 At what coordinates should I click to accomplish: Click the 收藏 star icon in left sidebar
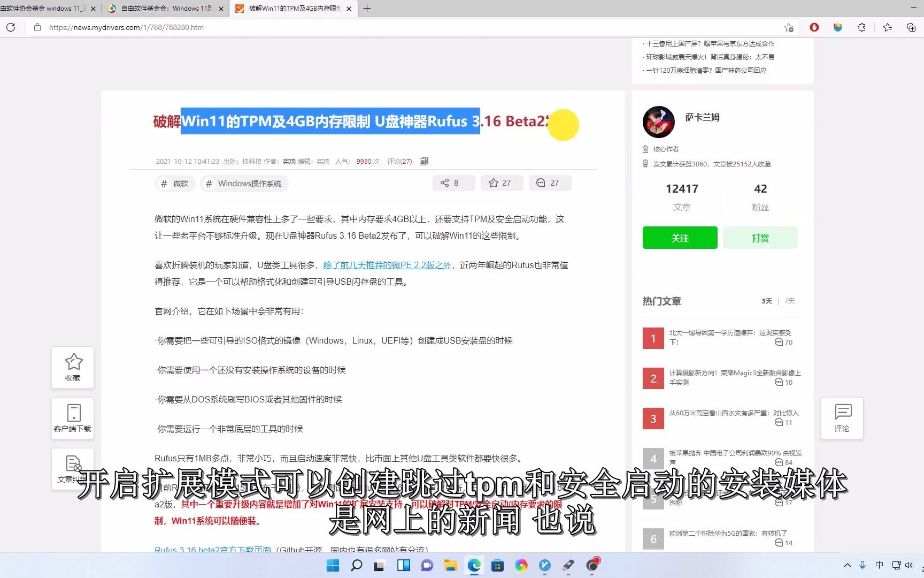pos(72,367)
